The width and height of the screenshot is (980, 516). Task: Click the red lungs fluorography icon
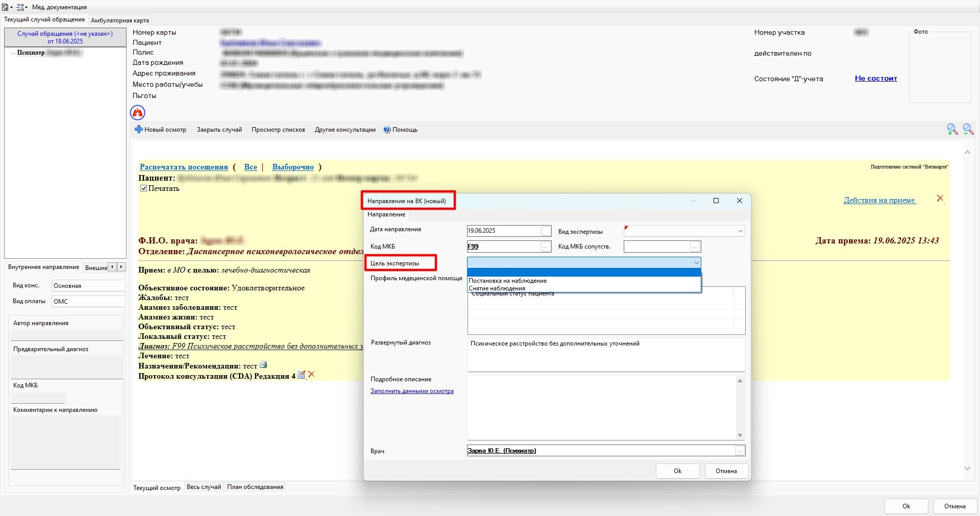click(138, 113)
